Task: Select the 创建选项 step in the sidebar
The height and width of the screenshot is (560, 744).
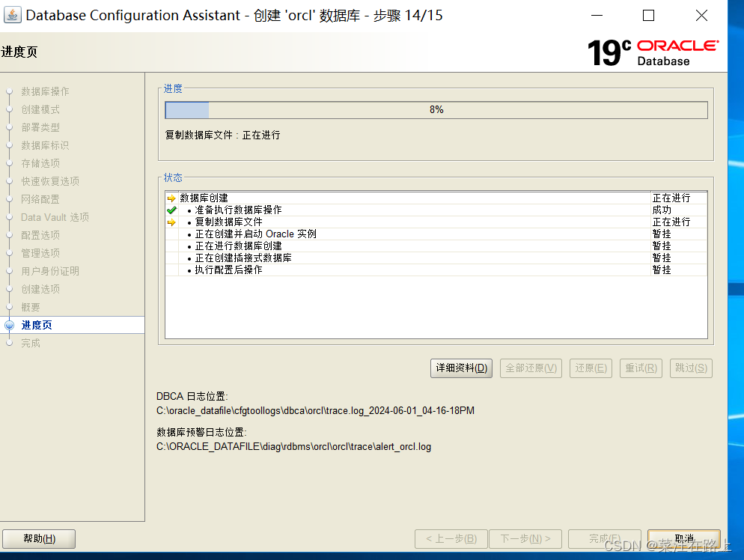Action: (40, 289)
